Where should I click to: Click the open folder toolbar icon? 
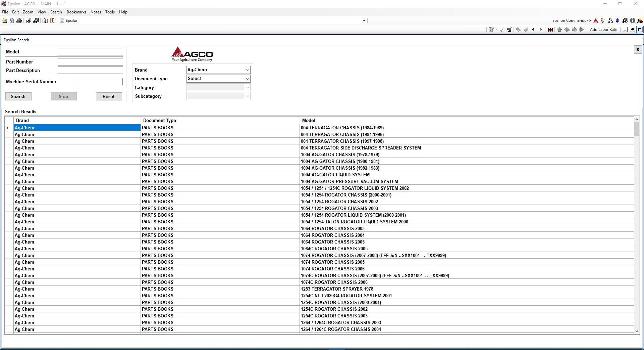[4, 21]
